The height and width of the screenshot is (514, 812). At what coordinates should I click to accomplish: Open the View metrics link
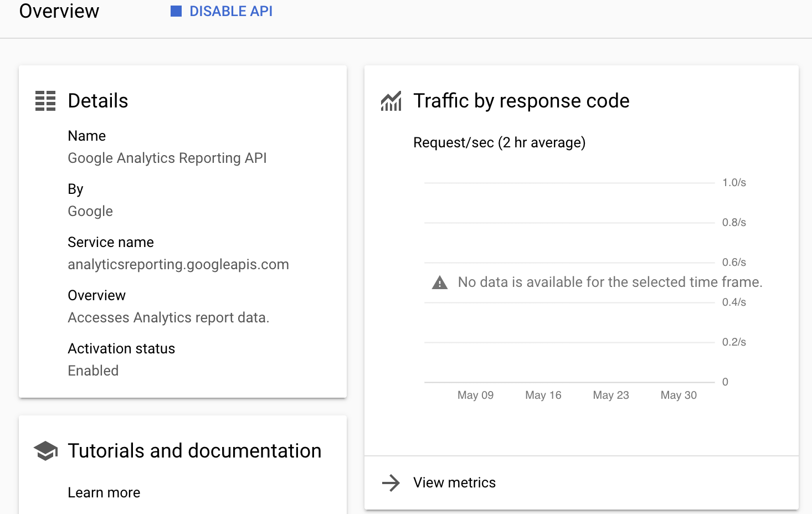[454, 482]
